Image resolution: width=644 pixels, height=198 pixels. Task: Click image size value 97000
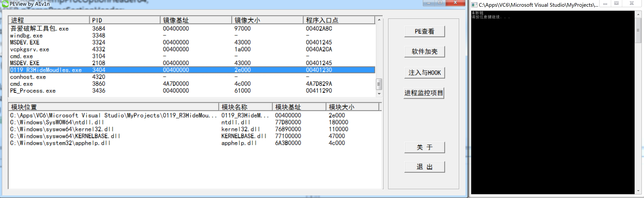tap(243, 29)
